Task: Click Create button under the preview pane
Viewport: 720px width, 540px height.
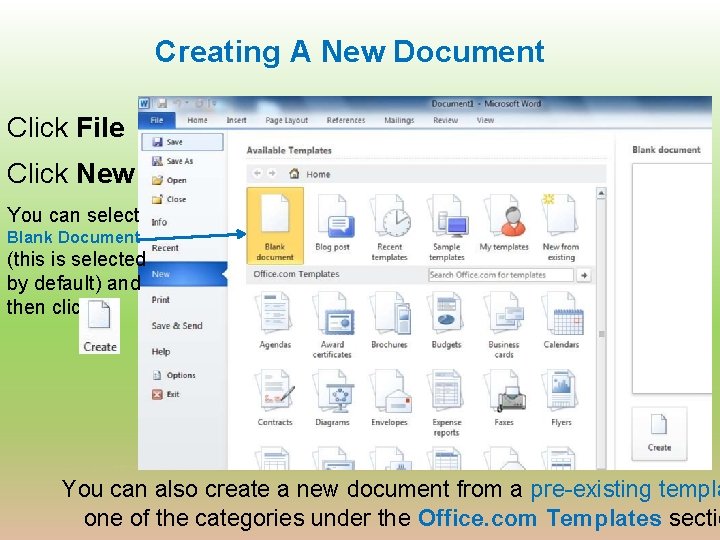Action: [659, 433]
